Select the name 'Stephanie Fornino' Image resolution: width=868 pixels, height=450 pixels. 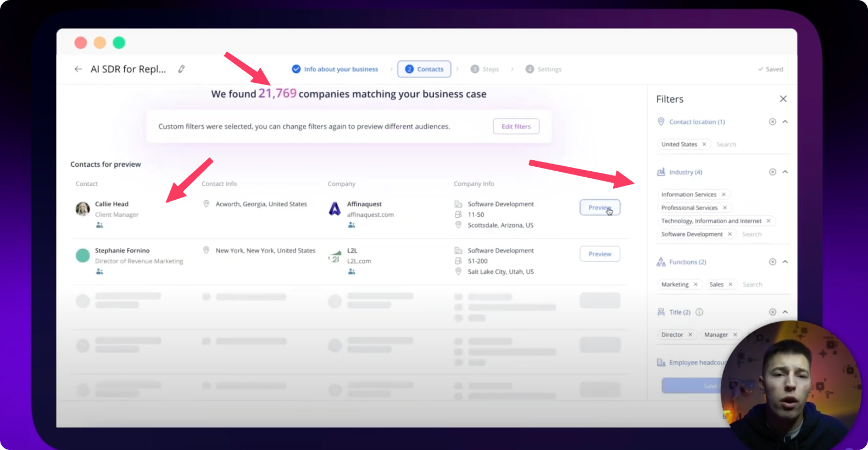click(122, 250)
